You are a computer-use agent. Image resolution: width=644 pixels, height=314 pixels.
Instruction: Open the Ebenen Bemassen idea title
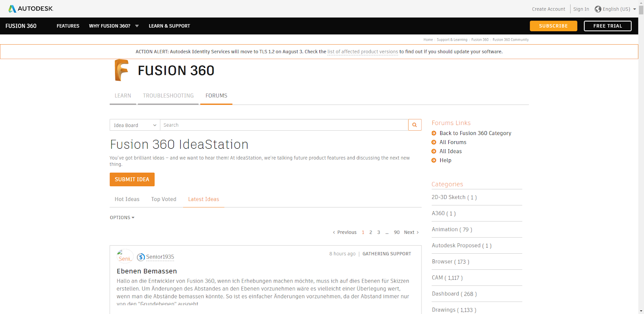(x=147, y=271)
